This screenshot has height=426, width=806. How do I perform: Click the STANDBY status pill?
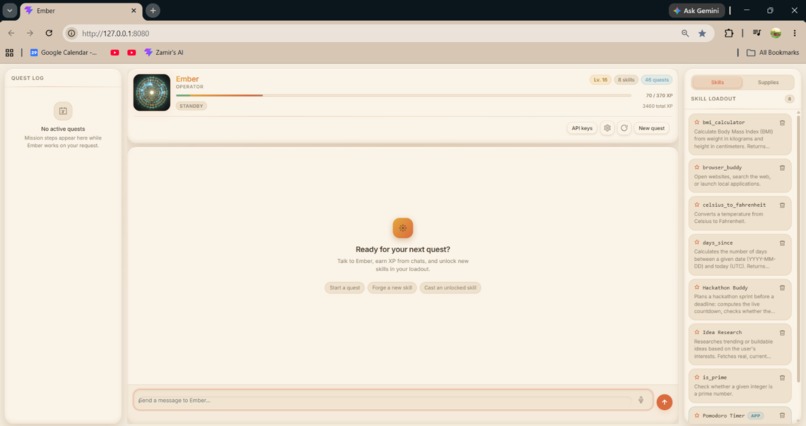191,106
